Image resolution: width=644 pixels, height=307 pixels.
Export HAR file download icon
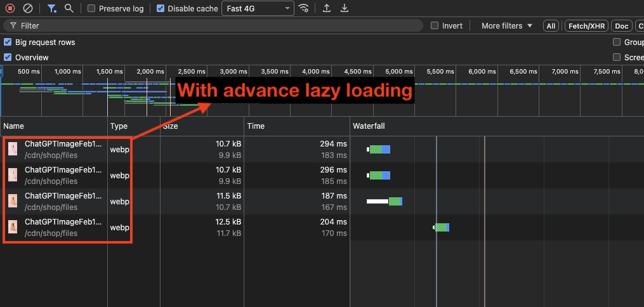(x=345, y=8)
